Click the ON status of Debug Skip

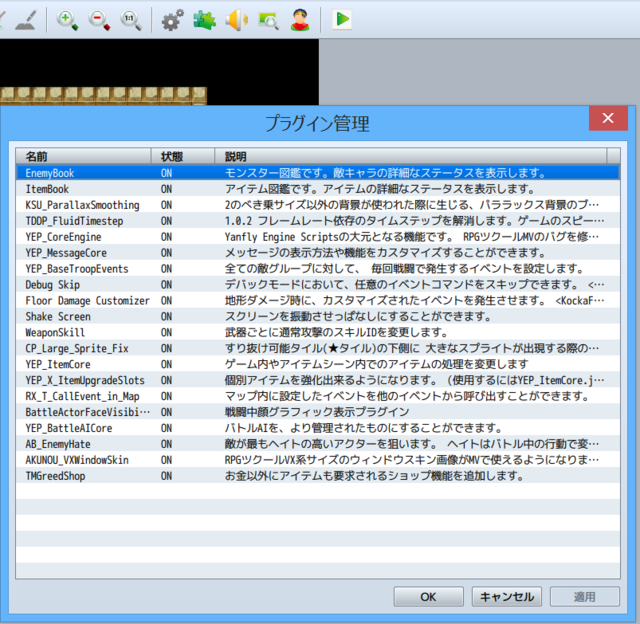coord(166,284)
